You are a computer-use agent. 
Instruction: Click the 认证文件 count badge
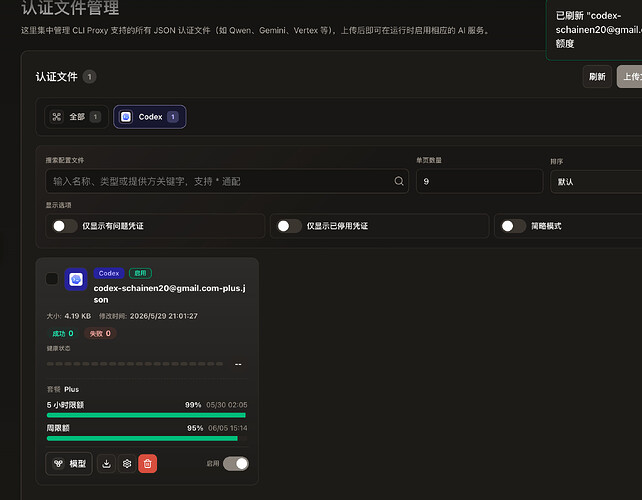point(89,77)
